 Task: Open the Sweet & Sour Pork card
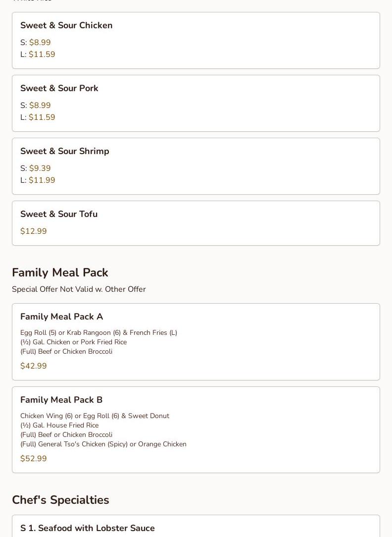(x=196, y=104)
